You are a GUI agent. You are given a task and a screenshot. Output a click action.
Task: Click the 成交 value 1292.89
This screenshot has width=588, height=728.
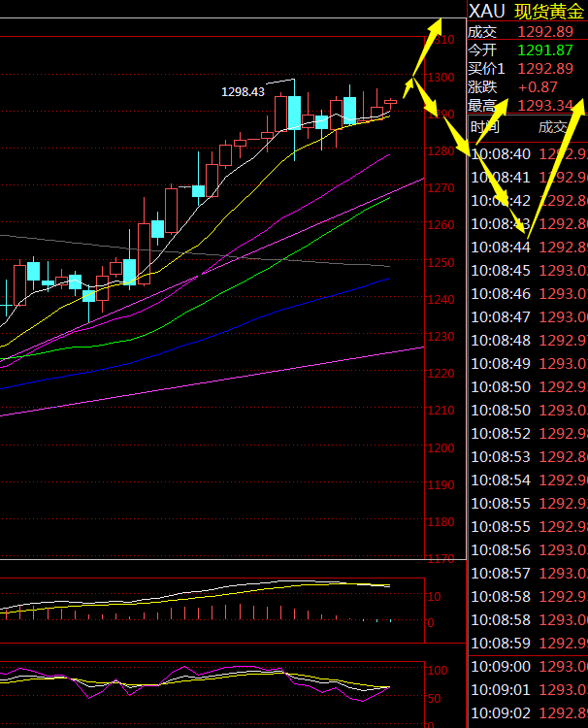545,32
